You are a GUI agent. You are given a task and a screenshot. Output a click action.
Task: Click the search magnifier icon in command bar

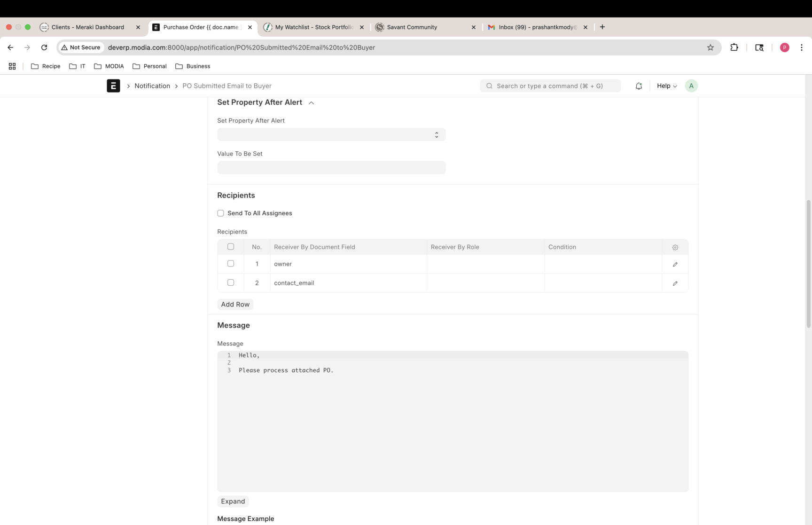489,86
